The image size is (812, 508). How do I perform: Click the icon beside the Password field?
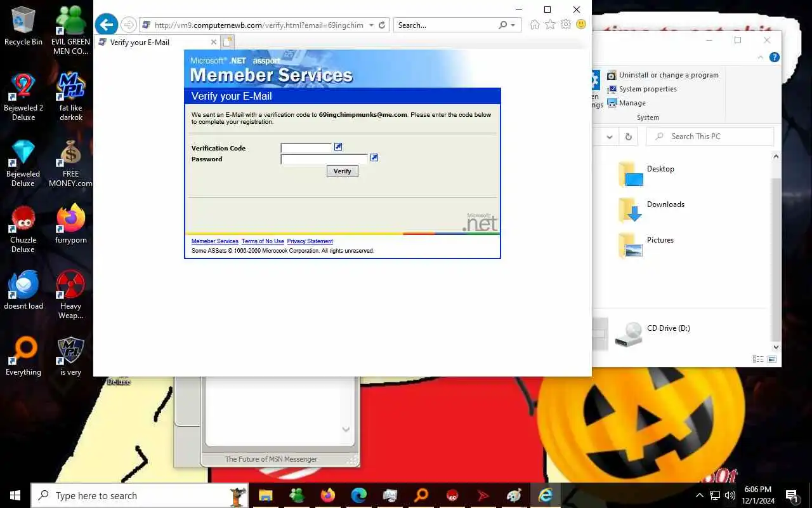[374, 157]
